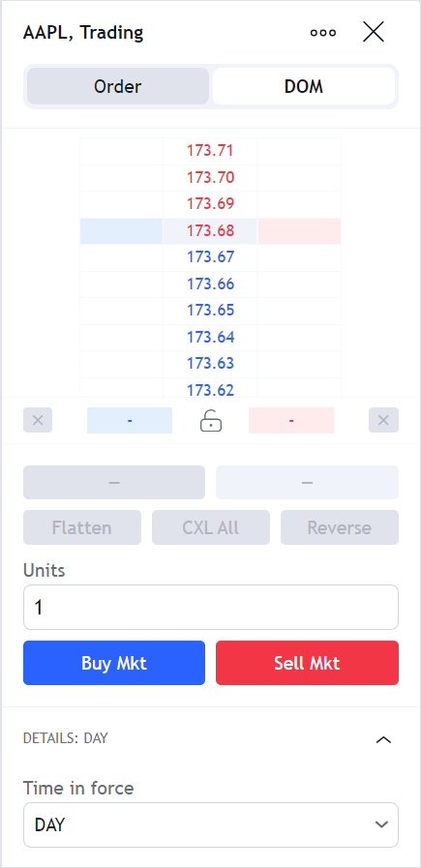Click the 173.65 bid price level
421x868 pixels.
[x=211, y=311]
